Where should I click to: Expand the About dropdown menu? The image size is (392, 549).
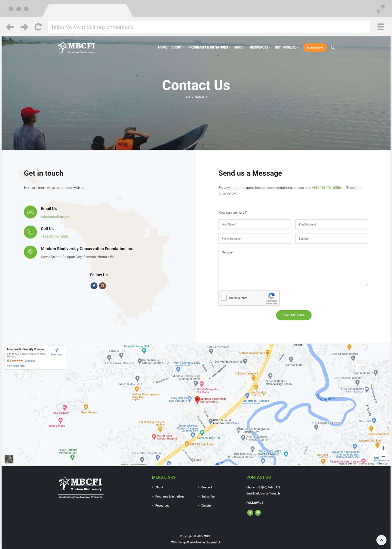178,47
